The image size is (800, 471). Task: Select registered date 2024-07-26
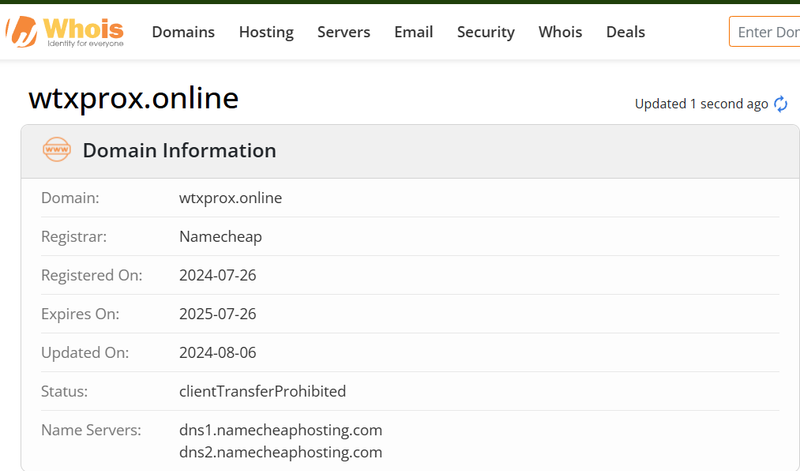218,276
